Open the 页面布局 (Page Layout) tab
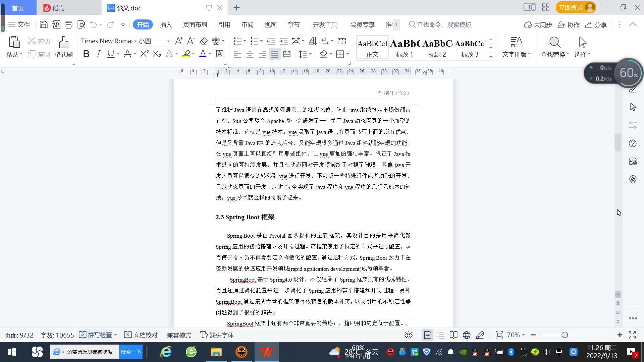Image resolution: width=644 pixels, height=362 pixels. pos(195,25)
